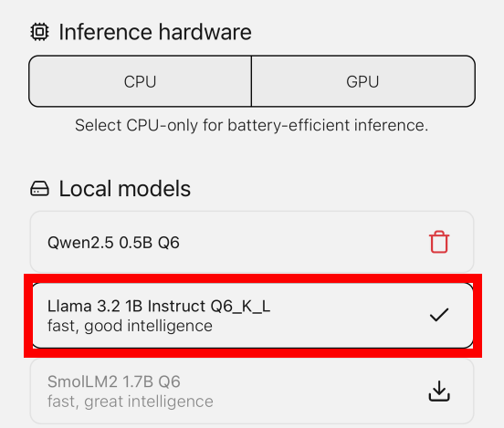Select the Llama 3.2 1B Instruct Q6_K_L row
Image resolution: width=504 pixels, height=428 pixels.
click(x=253, y=316)
